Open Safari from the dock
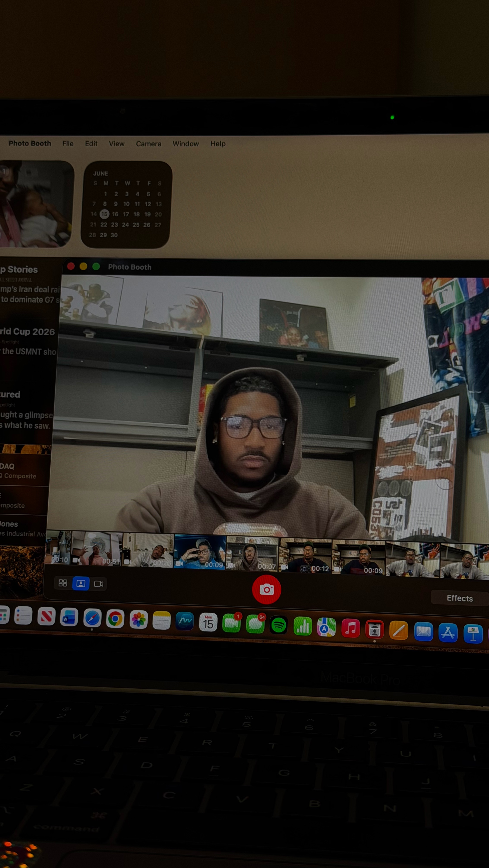This screenshot has height=868, width=489. [93, 618]
